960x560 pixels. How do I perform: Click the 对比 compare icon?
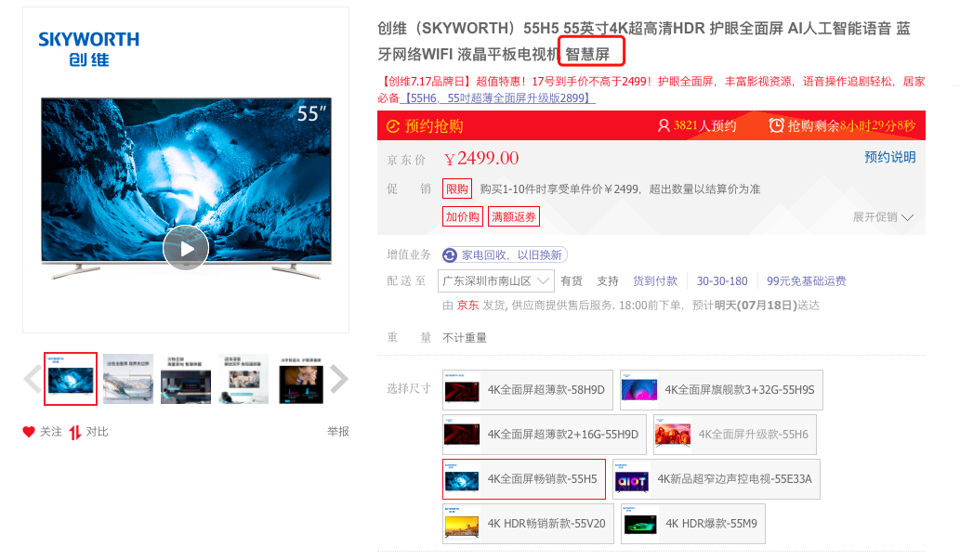point(75,432)
